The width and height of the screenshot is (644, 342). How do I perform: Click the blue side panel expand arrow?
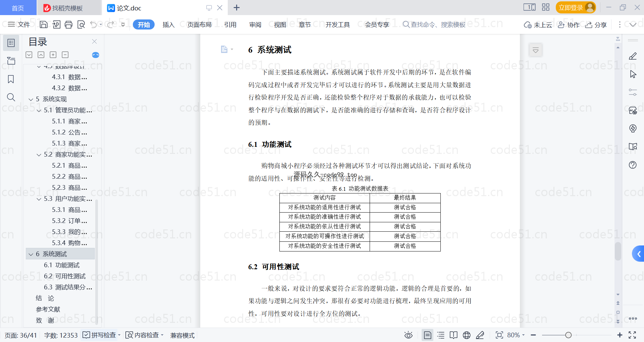tap(639, 254)
